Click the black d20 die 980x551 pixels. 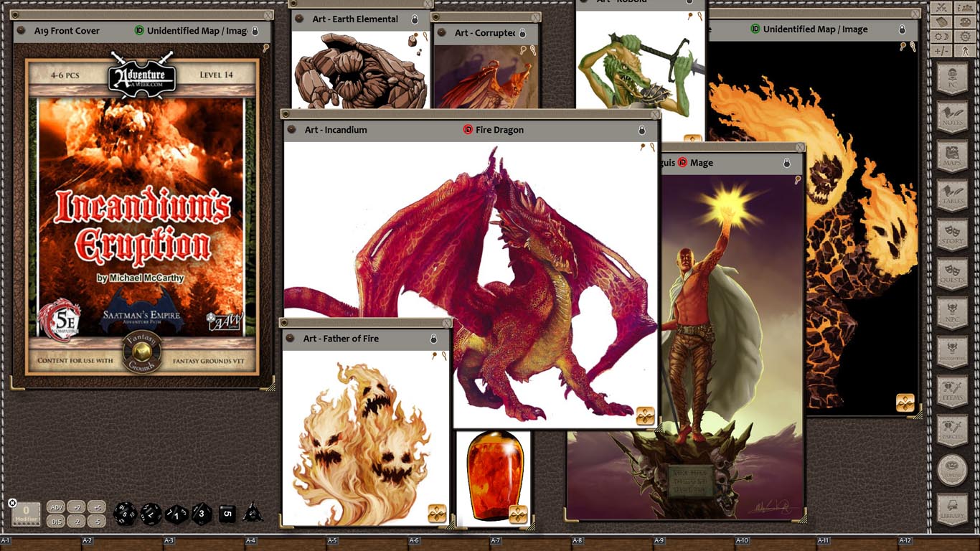125,514
